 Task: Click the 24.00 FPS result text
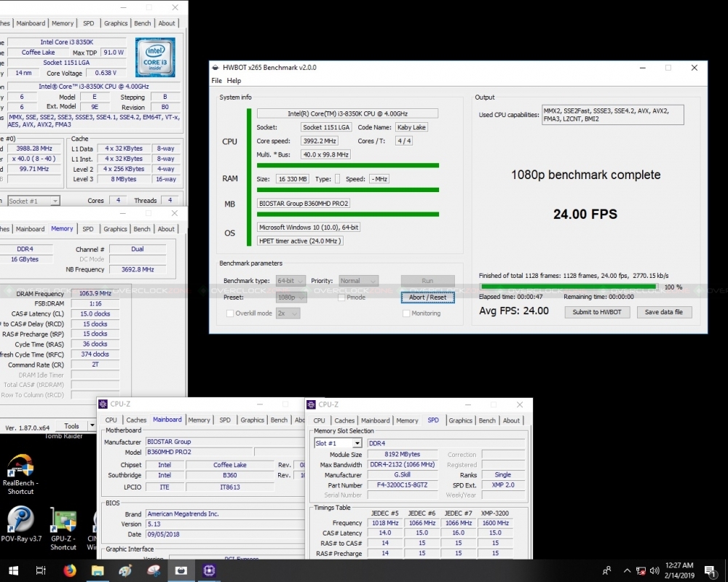585,214
